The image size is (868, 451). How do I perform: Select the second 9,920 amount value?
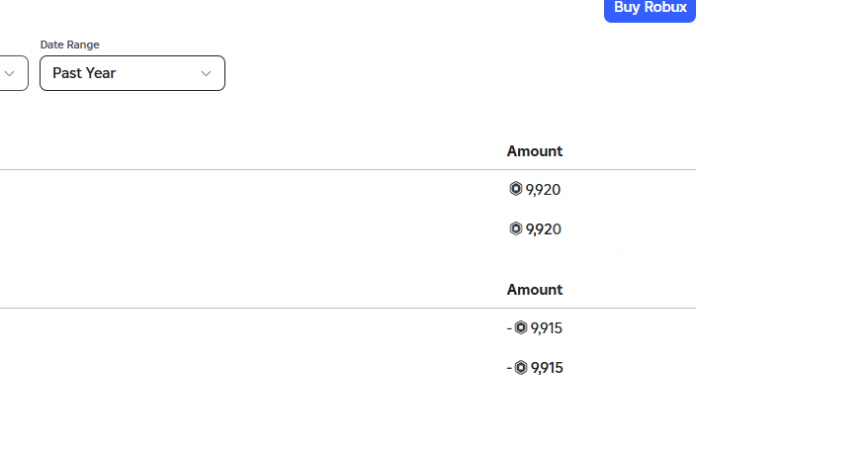[543, 229]
